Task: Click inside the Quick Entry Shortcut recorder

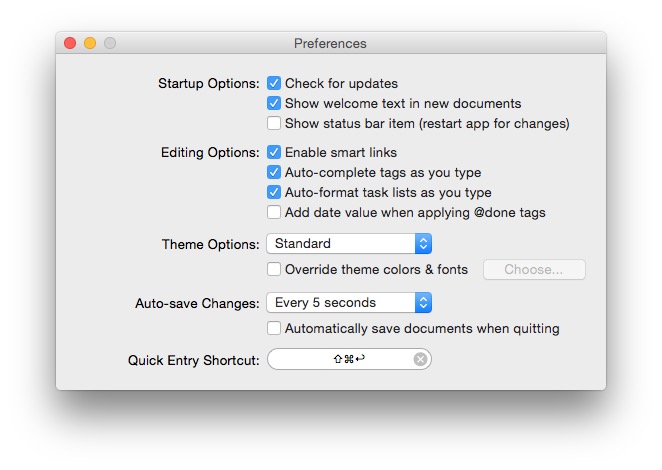Action: pos(340,359)
